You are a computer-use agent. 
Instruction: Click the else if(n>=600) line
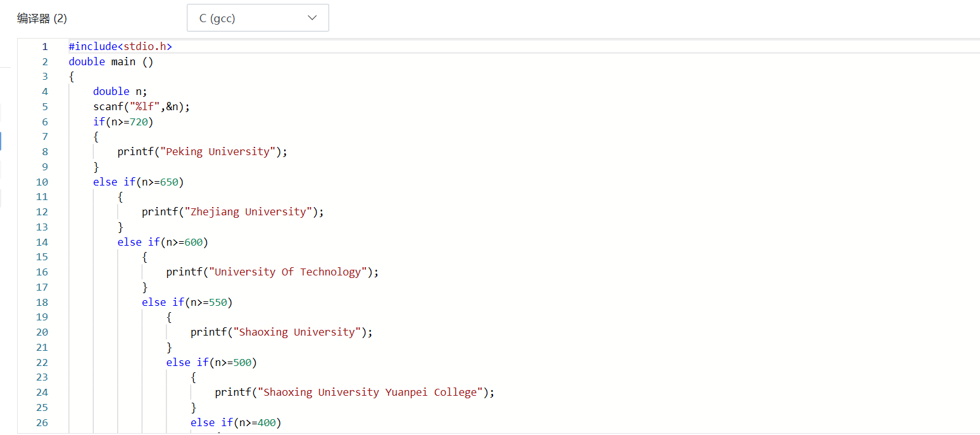(163, 242)
